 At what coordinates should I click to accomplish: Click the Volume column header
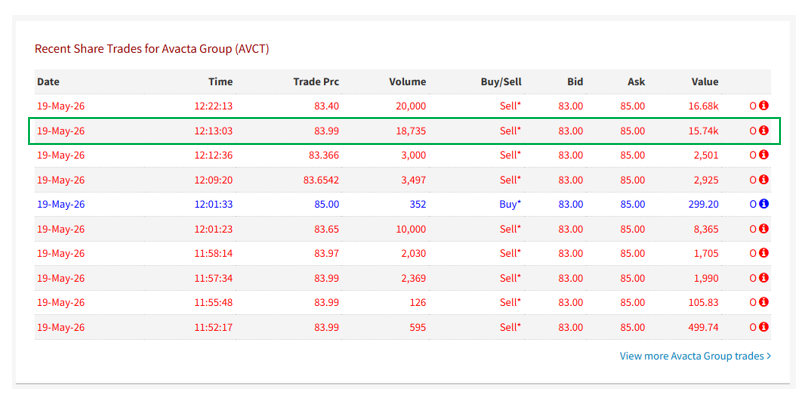[408, 82]
